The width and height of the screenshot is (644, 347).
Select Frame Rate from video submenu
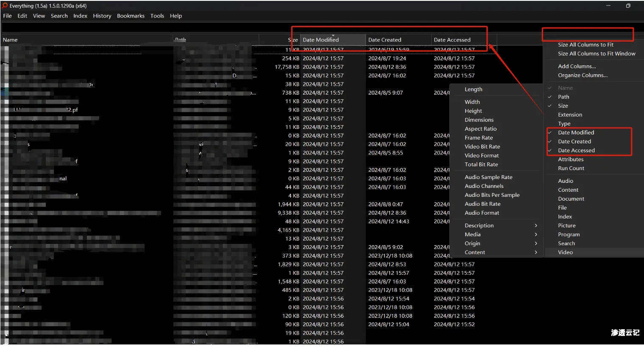pos(479,137)
